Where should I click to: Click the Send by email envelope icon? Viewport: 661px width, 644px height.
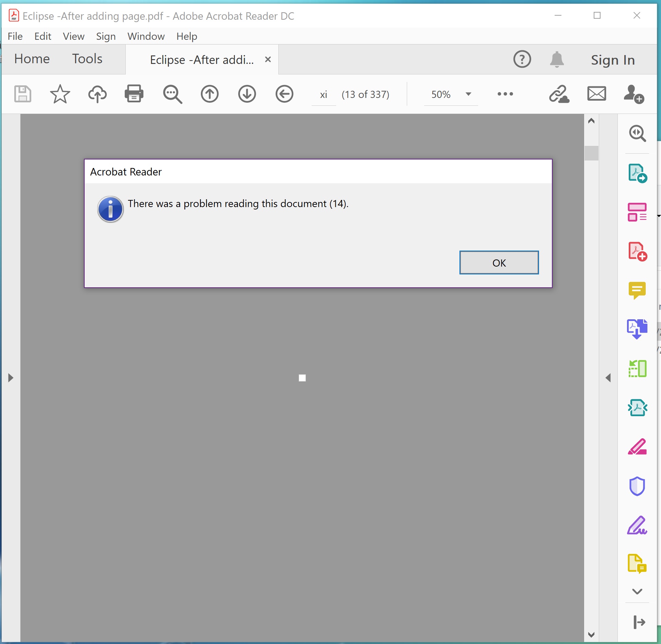pyautogui.click(x=596, y=94)
